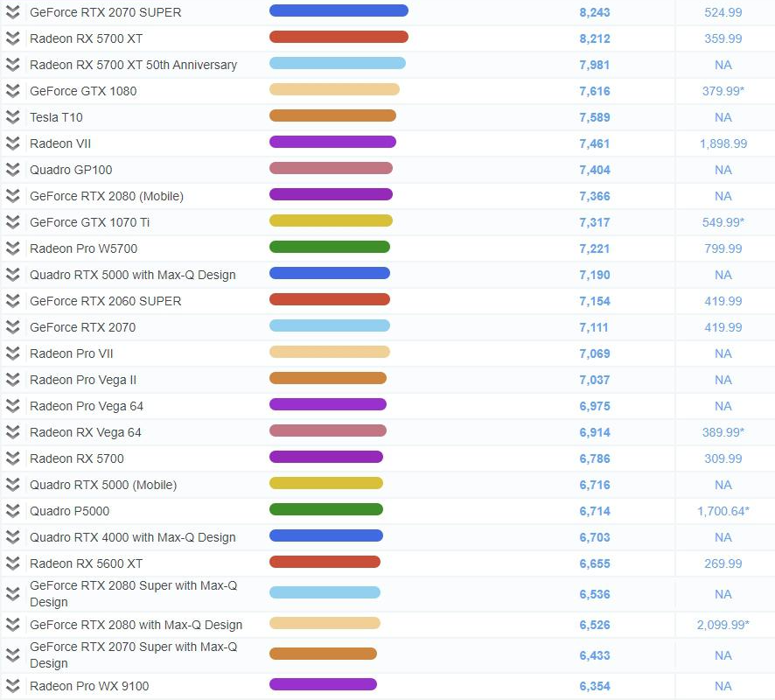775x700 pixels.
Task: Expand the Radeon Pro WX 9100 chevron
Action: pos(12,685)
